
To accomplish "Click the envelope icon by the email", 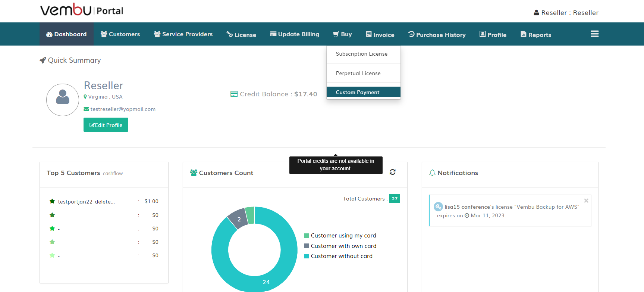I will 86,109.
